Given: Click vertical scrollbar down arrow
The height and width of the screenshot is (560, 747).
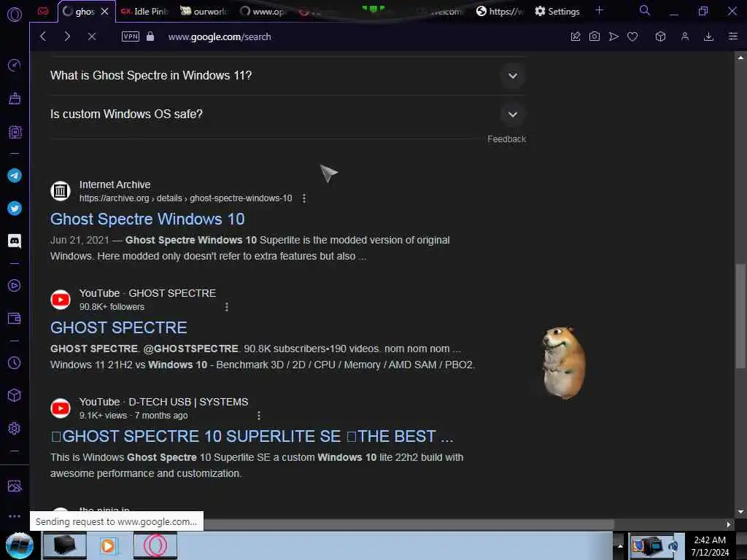Looking at the screenshot, I should (740, 512).
